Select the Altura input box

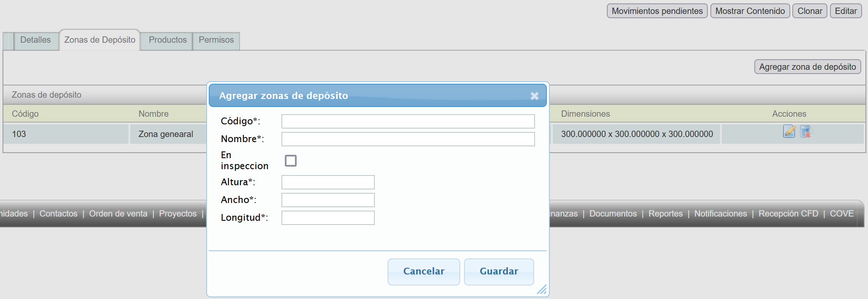[x=328, y=182]
